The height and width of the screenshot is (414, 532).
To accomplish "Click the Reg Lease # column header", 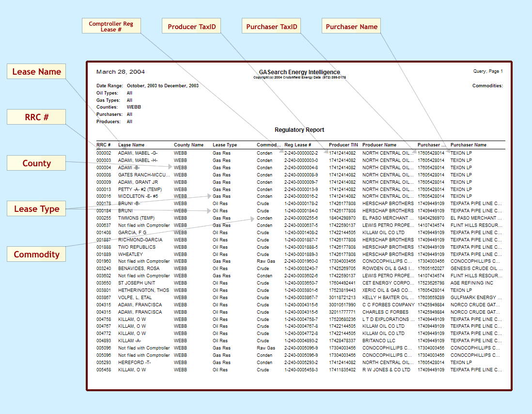I will pyautogui.click(x=297, y=145).
